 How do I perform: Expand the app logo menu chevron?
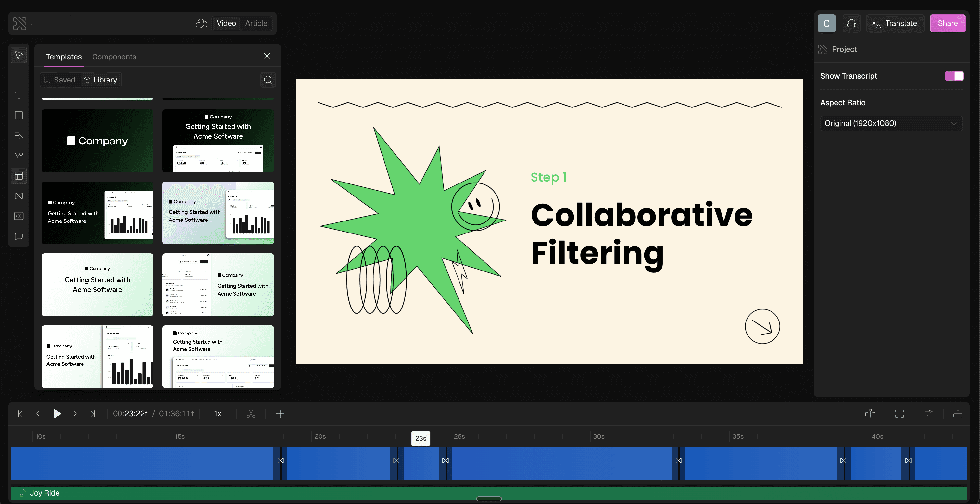coord(32,24)
